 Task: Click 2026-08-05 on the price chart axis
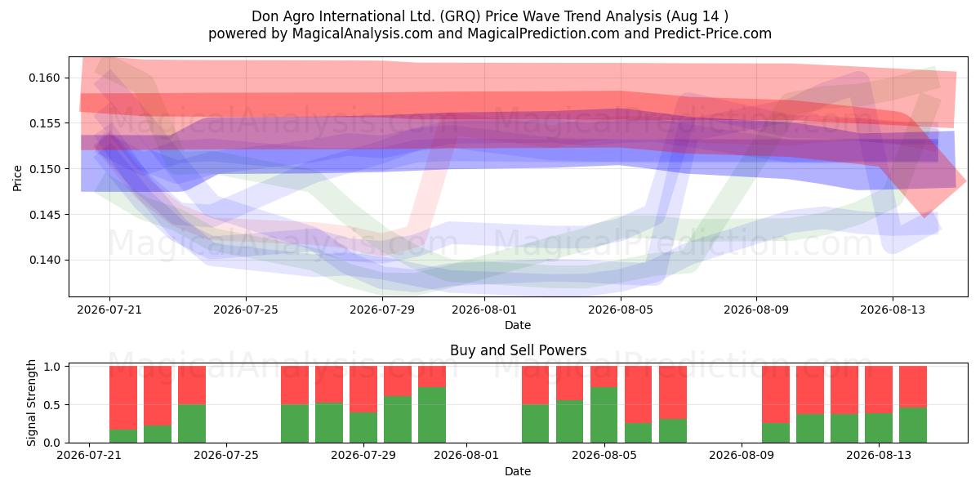pyautogui.click(x=621, y=310)
